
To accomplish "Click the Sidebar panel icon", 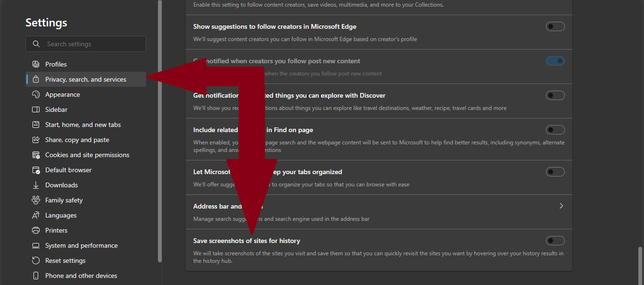I will (36, 109).
